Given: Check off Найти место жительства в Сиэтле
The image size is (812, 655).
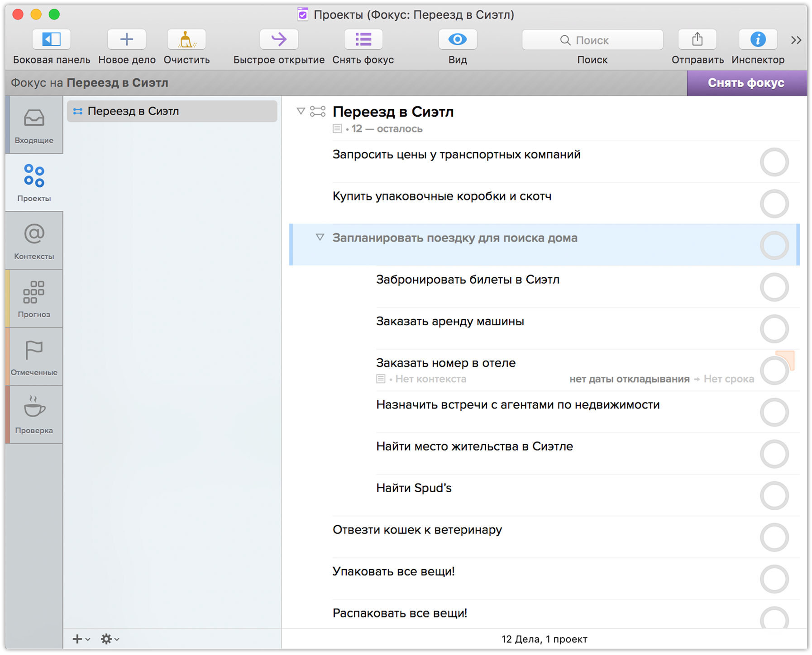Looking at the screenshot, I should pos(774,454).
